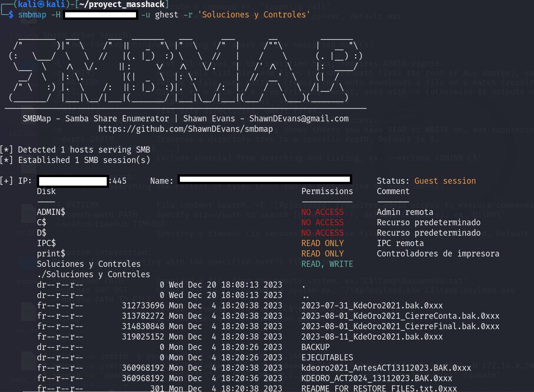This screenshot has height=392, width=534.
Task: Click the C$ share name
Action: click(x=42, y=222)
